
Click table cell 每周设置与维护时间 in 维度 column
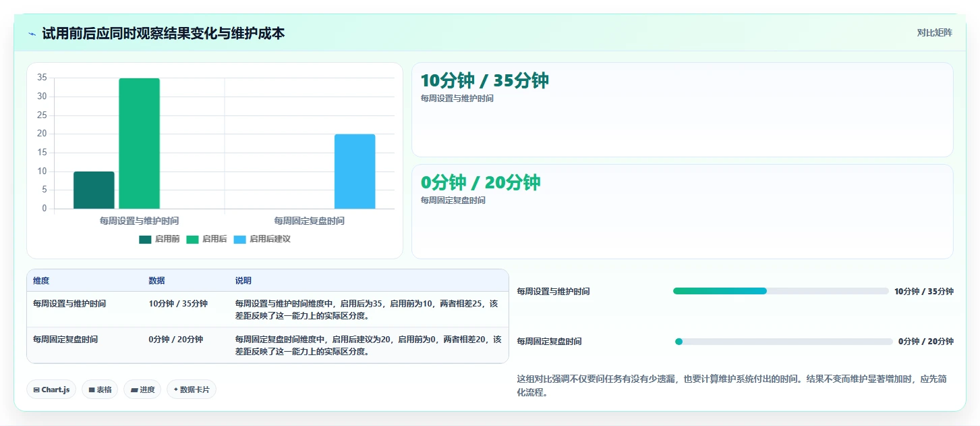click(x=69, y=304)
